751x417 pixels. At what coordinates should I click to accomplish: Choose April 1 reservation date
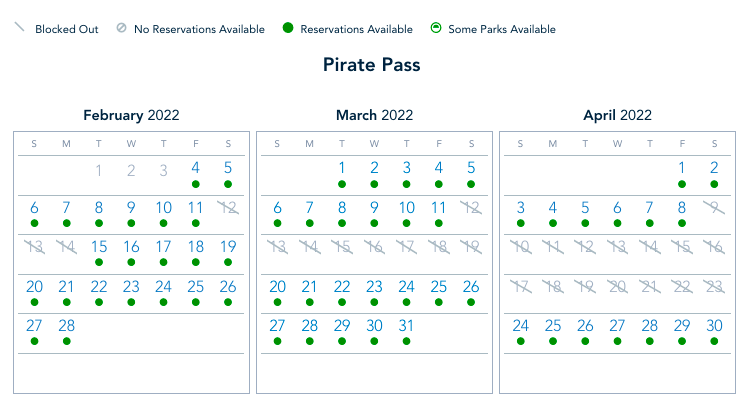pos(682,168)
